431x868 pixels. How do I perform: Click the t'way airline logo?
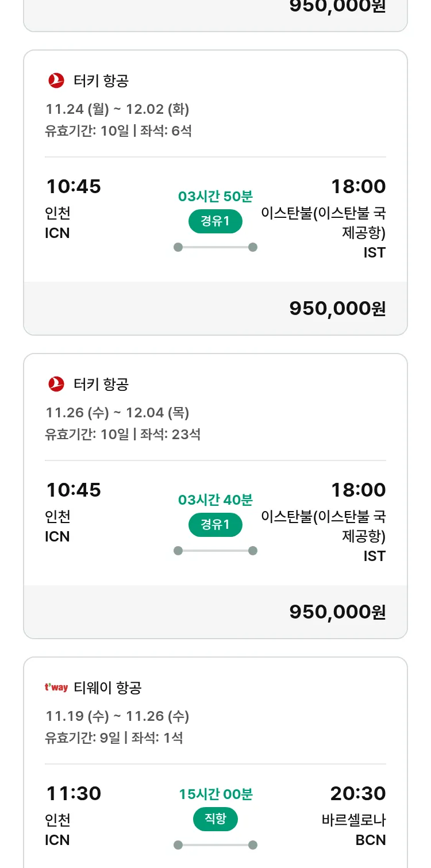pos(56,688)
